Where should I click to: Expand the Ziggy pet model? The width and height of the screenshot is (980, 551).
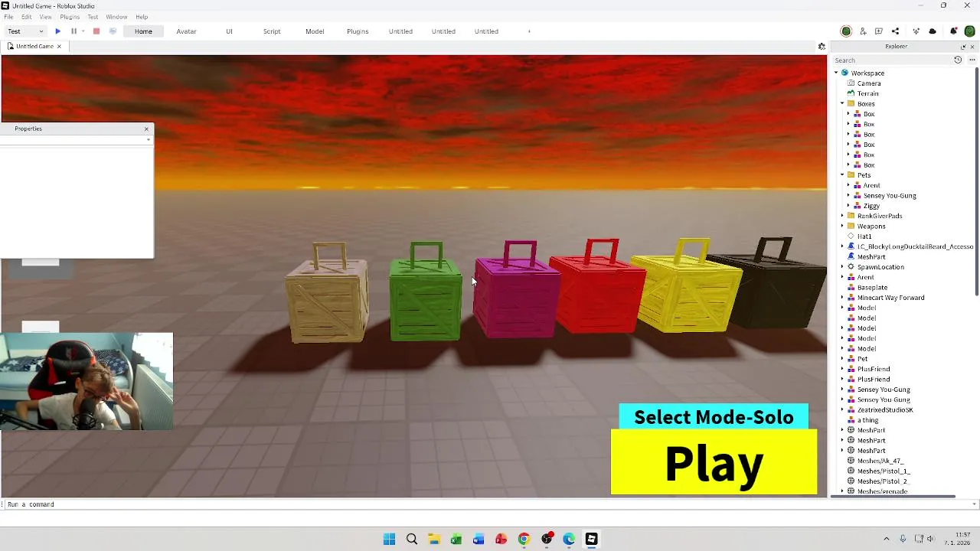pos(848,206)
